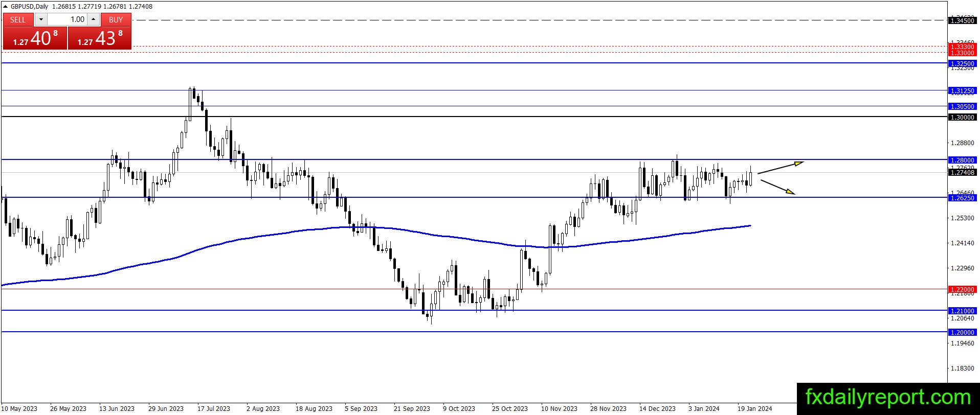Click the 1.27438 buy price tile

(100, 38)
